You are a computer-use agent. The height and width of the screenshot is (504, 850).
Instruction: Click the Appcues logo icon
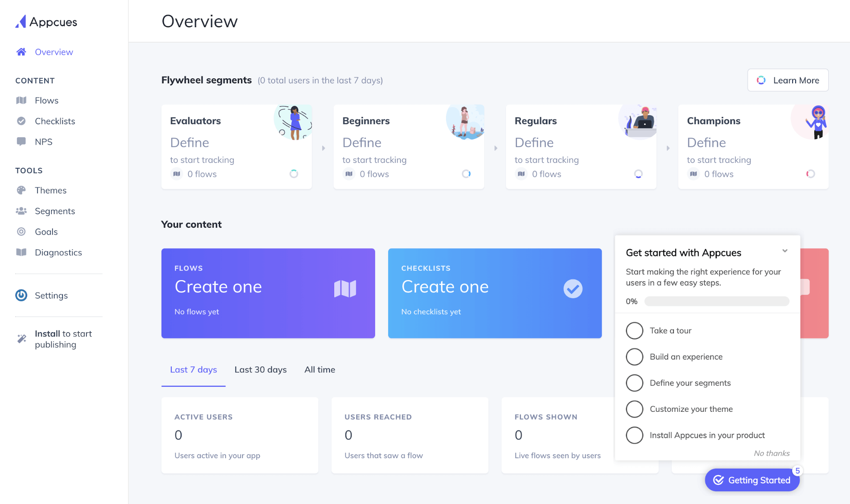pos(20,22)
